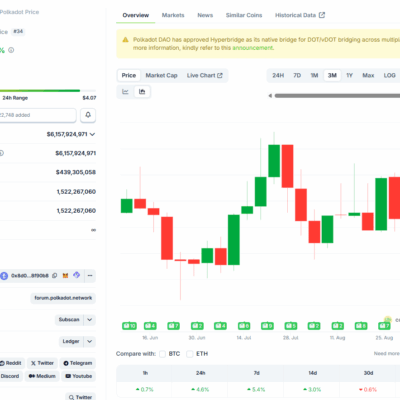Viewport: 400px width, 400px height.
Task: Click the purple diamond icon next to MetaMask
Action: pos(77,275)
